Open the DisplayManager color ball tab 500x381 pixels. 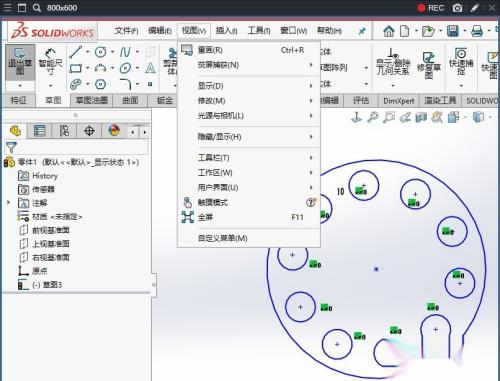(x=114, y=131)
